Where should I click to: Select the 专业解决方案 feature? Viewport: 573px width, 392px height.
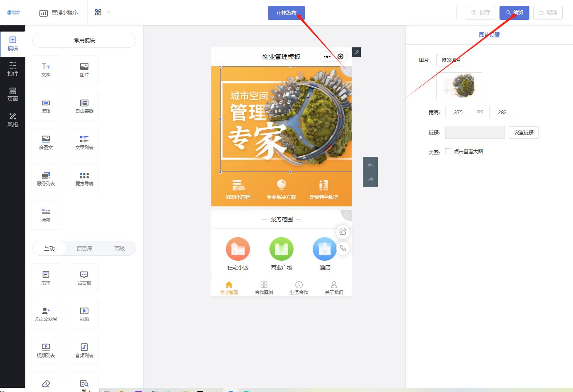coord(282,189)
